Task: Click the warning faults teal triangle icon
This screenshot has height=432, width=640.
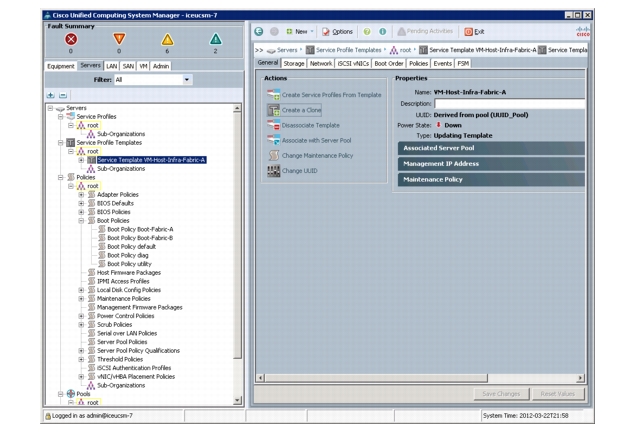Action: click(x=216, y=40)
